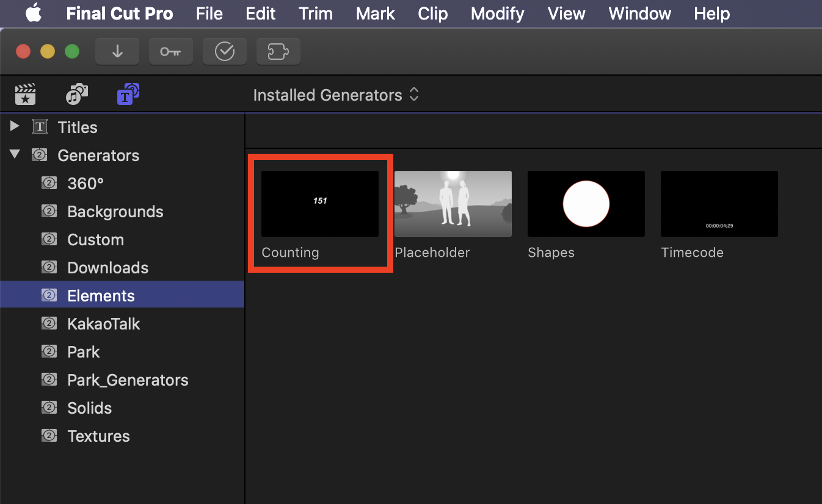Click the icon beside Solids
Viewport: 822px width, 504px height.
pos(49,408)
